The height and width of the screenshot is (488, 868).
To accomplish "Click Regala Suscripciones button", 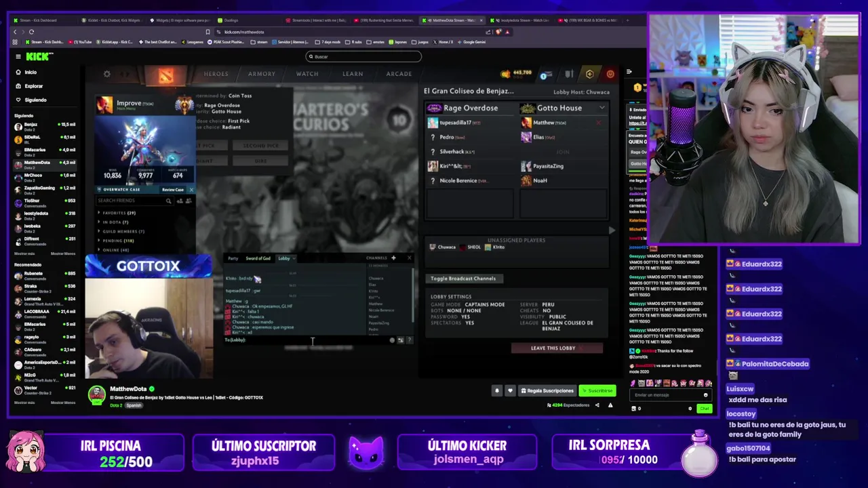I will [547, 390].
